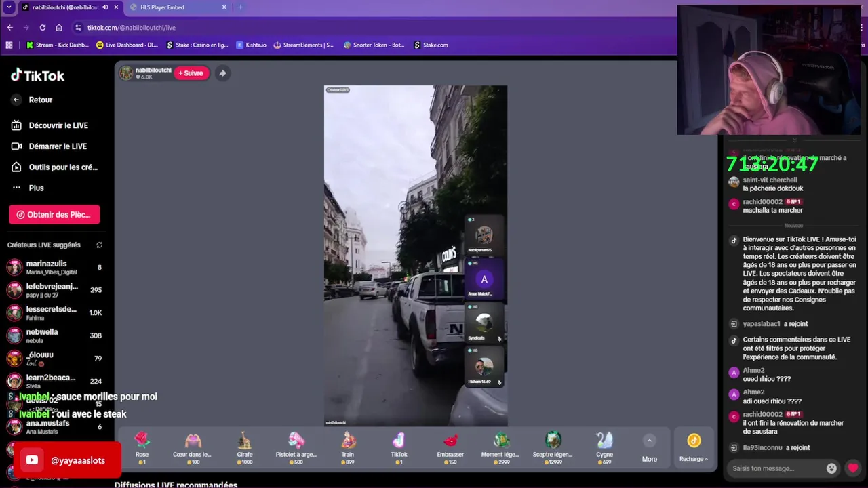Send the Embrasser gift
The height and width of the screenshot is (488, 868).
click(450, 447)
